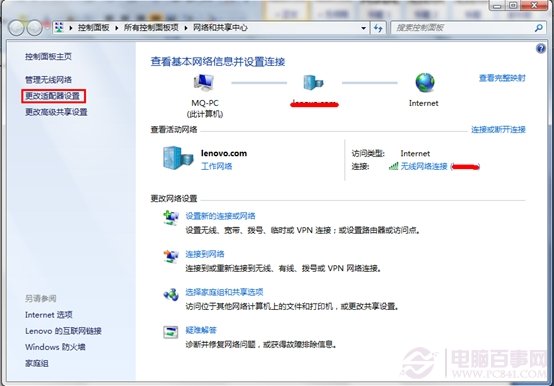The height and width of the screenshot is (386, 554).
Task: Maximize the Network and Sharing Center window
Action: coord(513,5)
